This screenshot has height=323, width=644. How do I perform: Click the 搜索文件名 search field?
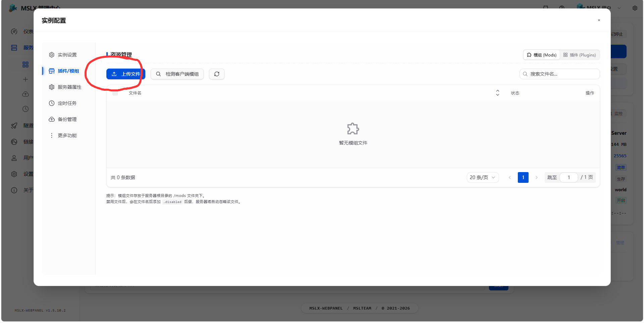[559, 74]
